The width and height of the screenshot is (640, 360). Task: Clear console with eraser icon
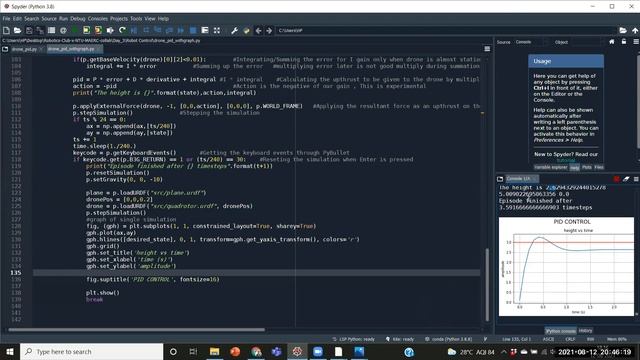pos(626,179)
